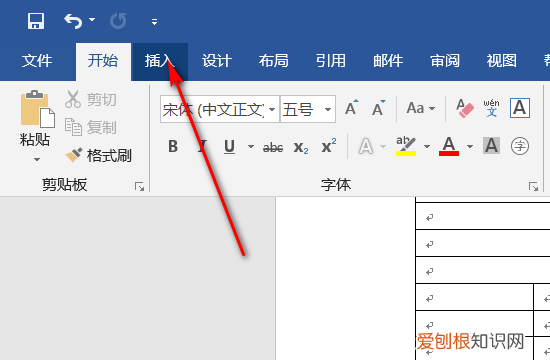Click the Grow Font icon
This screenshot has height=360, width=550.
coord(352,108)
